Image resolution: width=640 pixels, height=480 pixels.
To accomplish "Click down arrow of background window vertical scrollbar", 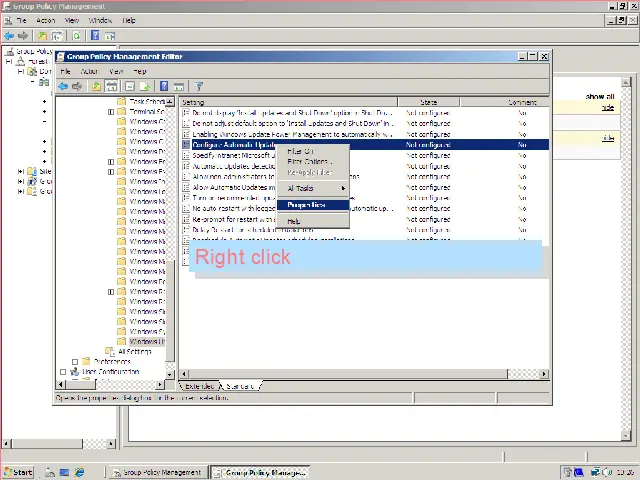I will click(x=626, y=436).
